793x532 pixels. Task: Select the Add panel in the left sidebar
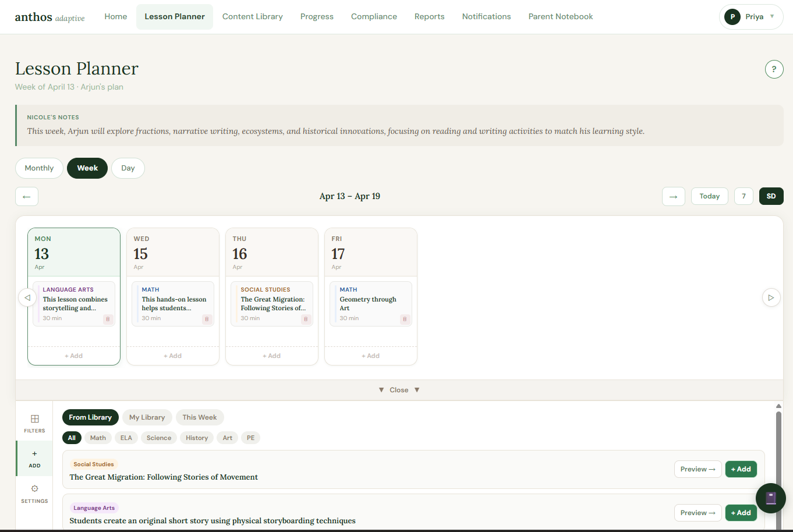coord(34,458)
